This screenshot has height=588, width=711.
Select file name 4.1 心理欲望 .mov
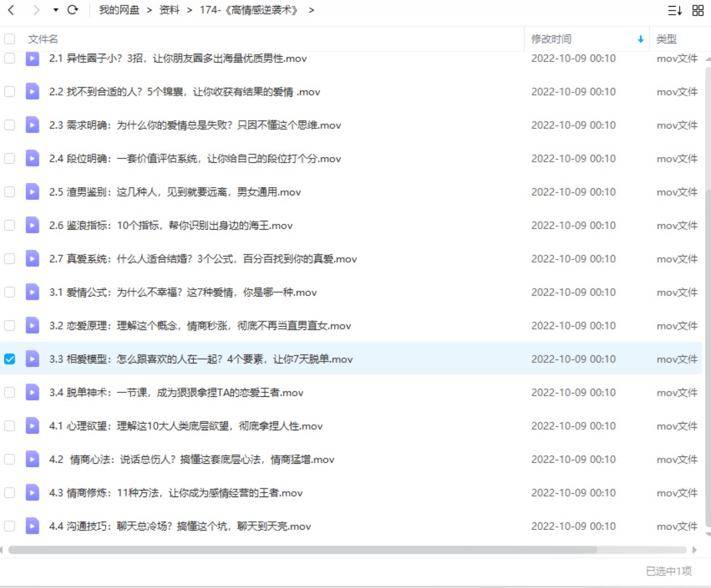coord(186,426)
